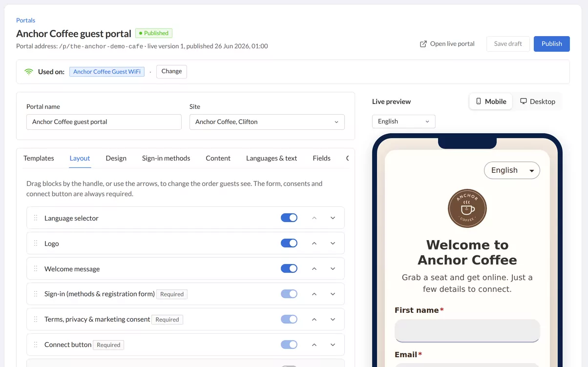
Task: Move Welcome message block down
Action: [x=333, y=268]
